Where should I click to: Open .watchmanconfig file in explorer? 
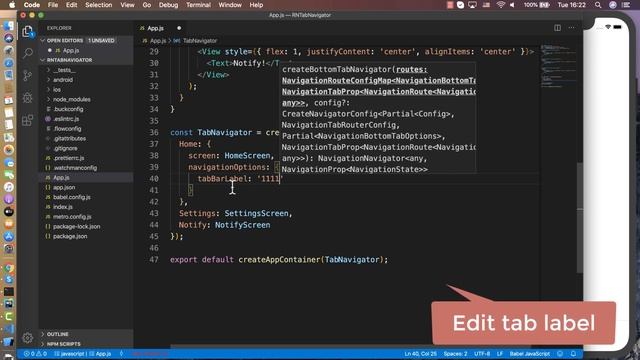point(75,168)
